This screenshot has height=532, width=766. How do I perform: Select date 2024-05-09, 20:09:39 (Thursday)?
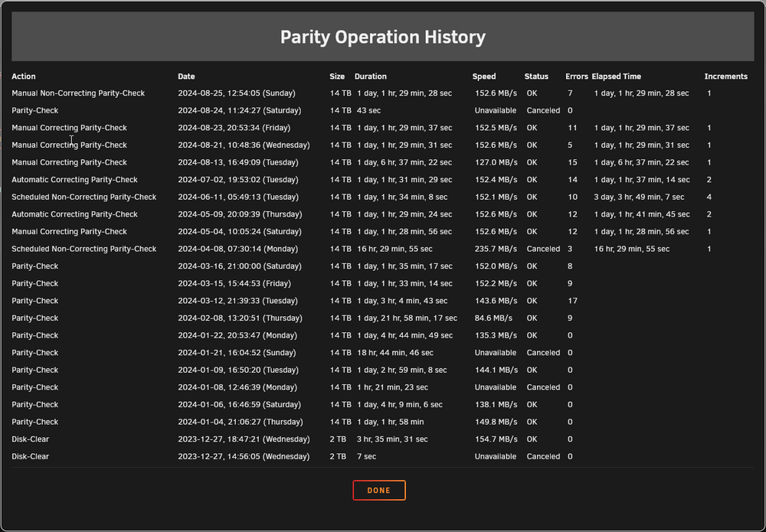(x=240, y=214)
